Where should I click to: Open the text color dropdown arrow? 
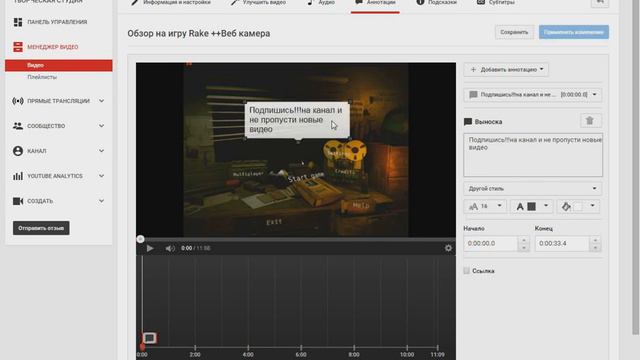(x=546, y=206)
